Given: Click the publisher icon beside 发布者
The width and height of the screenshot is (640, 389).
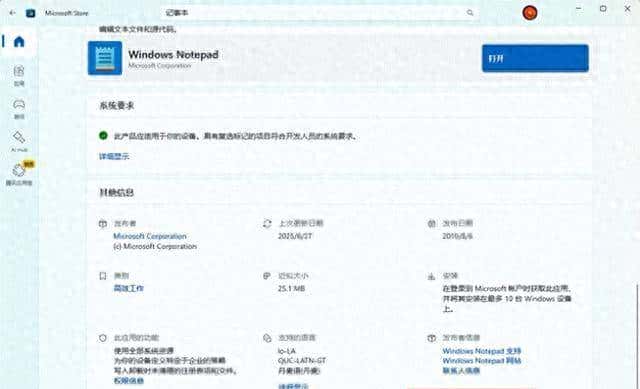Looking at the screenshot, I should pos(103,224).
